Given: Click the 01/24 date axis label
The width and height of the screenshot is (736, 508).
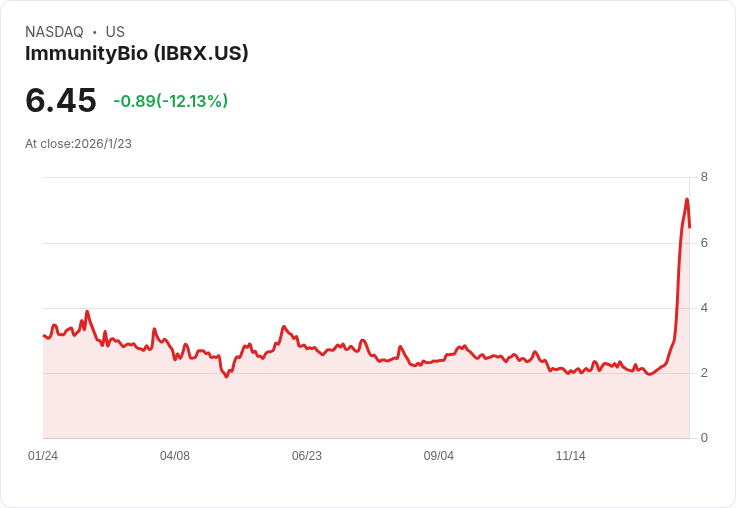Looking at the screenshot, I should click(43, 456).
